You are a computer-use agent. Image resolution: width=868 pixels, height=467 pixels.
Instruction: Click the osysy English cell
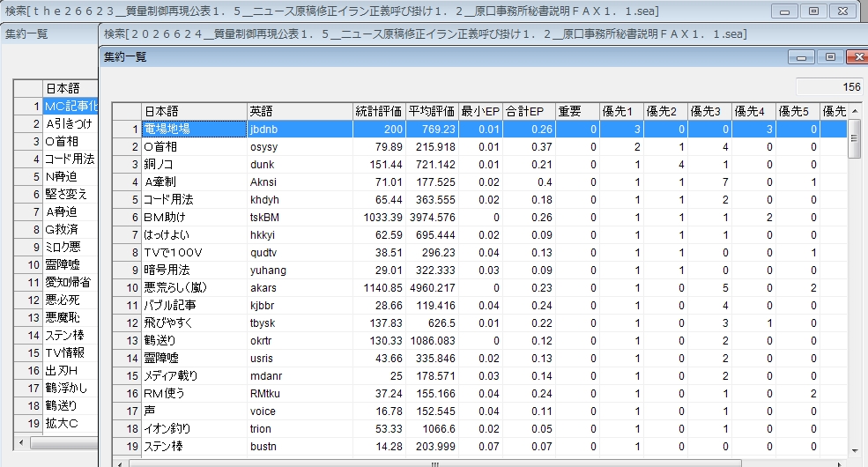(300, 146)
